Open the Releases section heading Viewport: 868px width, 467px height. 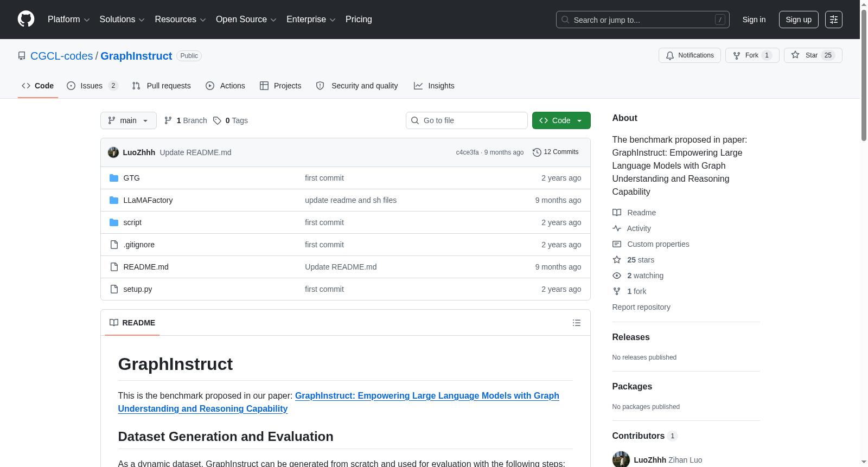coord(631,337)
